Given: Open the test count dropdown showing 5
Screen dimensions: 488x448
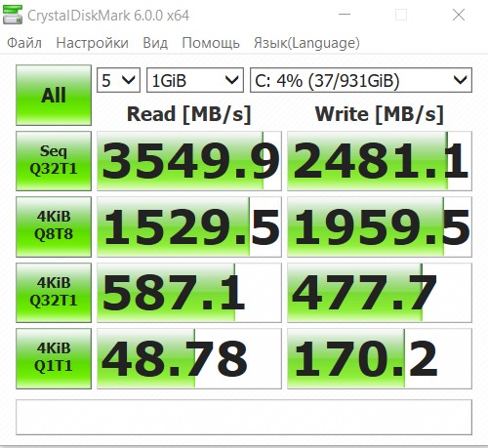Looking at the screenshot, I should coord(118,80).
